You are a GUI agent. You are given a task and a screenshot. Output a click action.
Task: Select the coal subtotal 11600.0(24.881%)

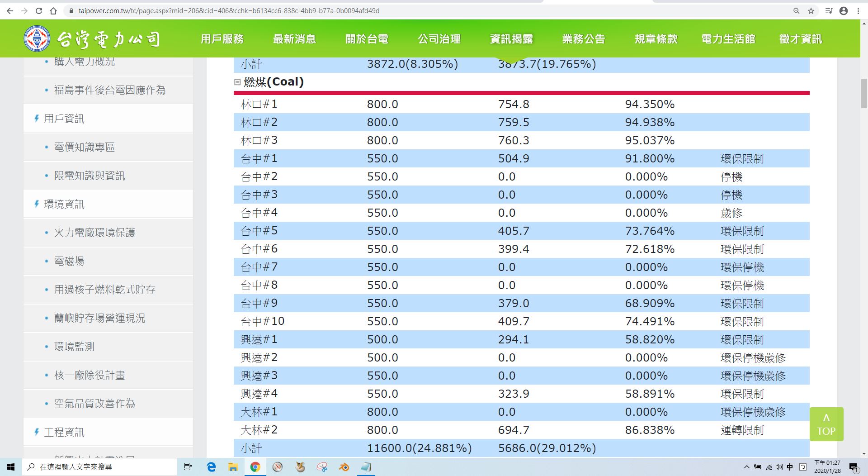(x=419, y=448)
